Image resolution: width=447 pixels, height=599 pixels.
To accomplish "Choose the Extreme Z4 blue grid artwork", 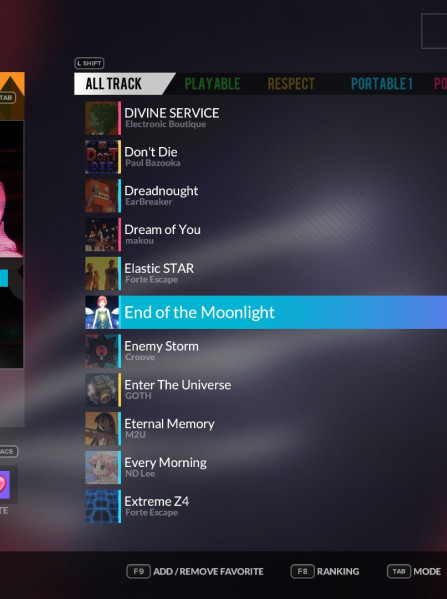I will (101, 506).
